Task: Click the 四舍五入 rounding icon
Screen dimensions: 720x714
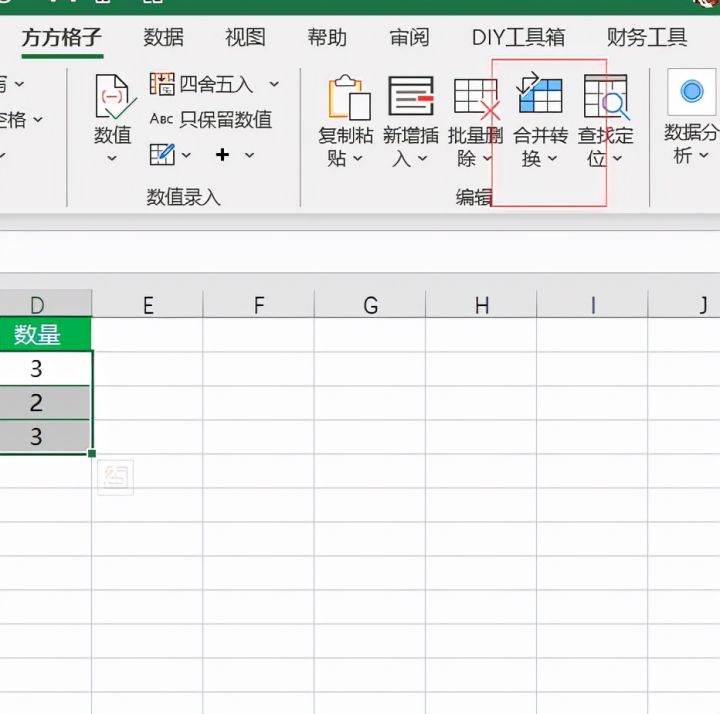Action: tap(162, 84)
